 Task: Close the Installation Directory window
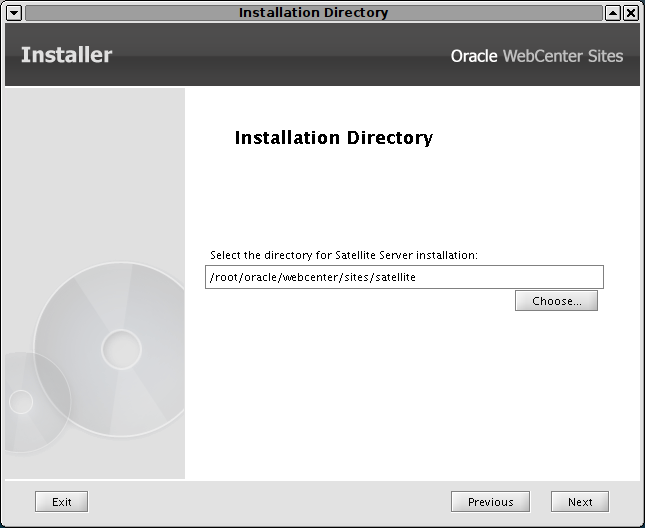631,13
